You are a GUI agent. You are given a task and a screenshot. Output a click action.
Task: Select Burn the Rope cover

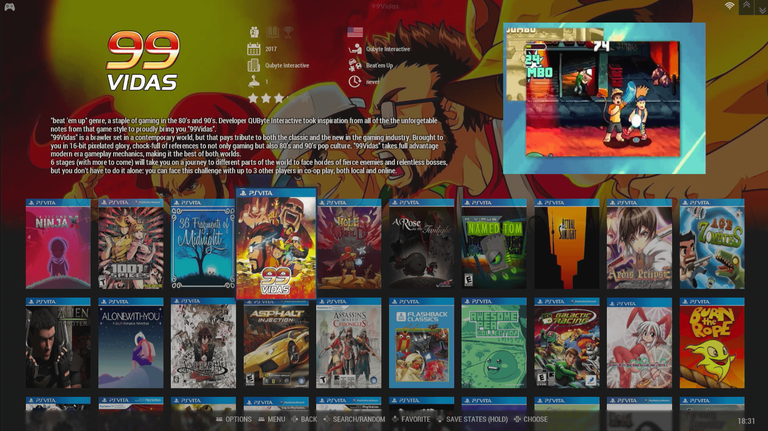pos(712,343)
